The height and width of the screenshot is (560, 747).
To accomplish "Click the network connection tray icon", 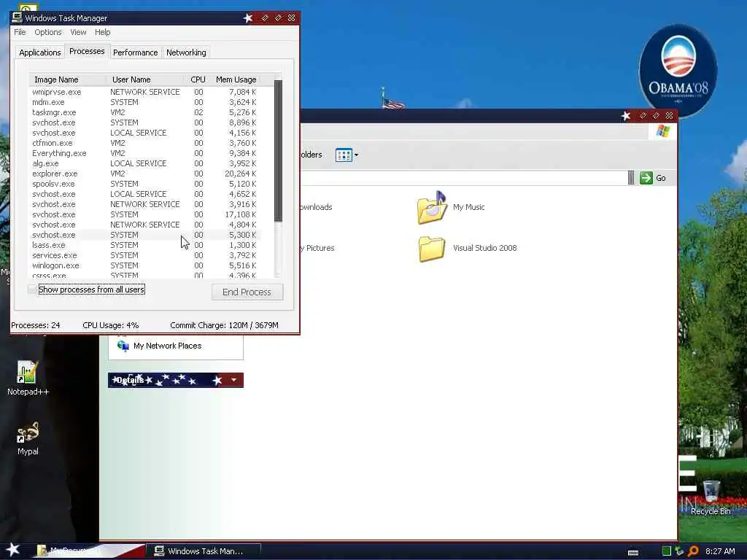I will (679, 551).
